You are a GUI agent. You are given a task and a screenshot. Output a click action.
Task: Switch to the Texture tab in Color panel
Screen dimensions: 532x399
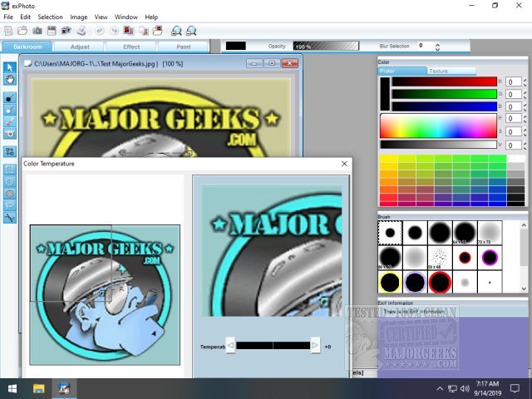tap(451, 71)
